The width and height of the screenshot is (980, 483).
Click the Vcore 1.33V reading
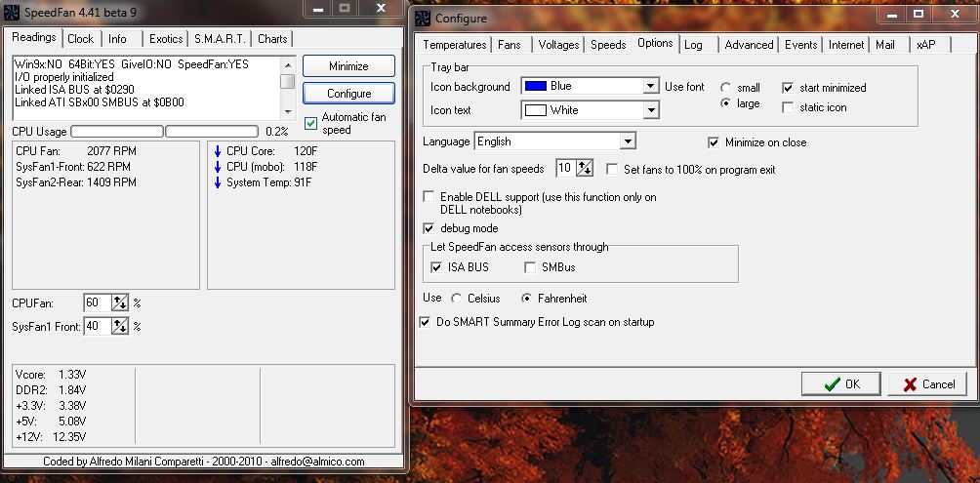(51, 375)
